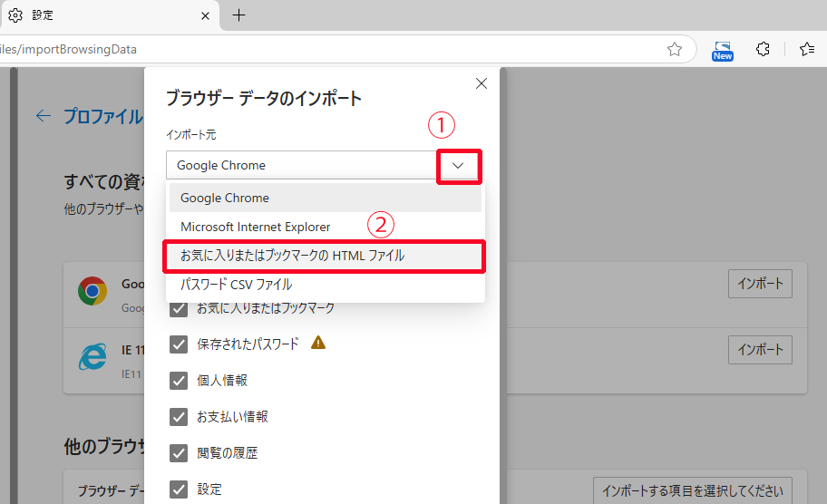Toggle the 保存されたパスワード checkbox

pos(179,344)
